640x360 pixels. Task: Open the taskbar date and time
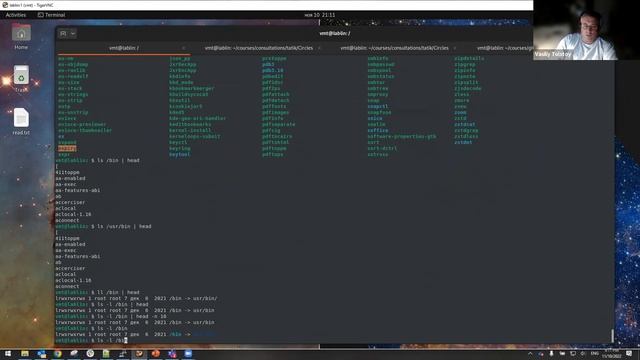click(x=611, y=353)
